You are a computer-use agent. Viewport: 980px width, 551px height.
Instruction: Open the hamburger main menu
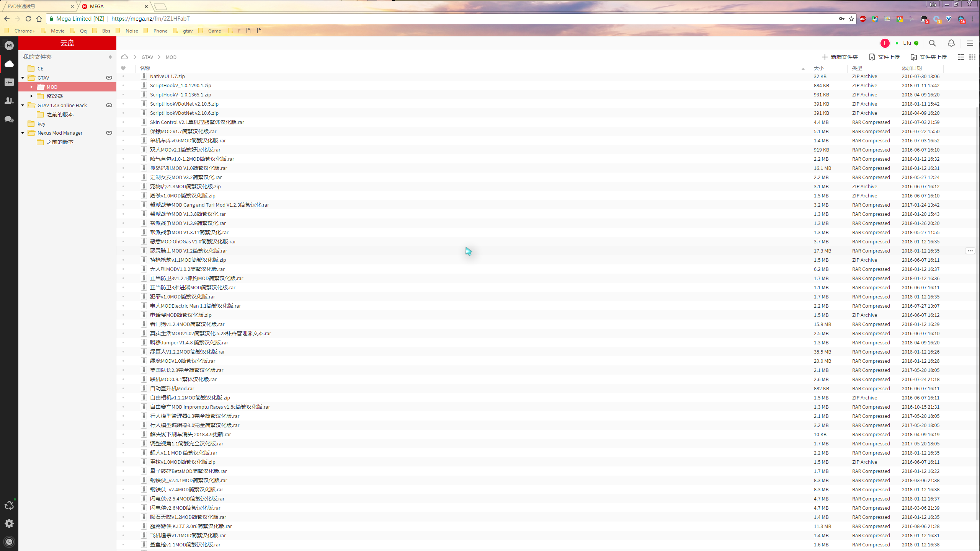click(x=970, y=43)
